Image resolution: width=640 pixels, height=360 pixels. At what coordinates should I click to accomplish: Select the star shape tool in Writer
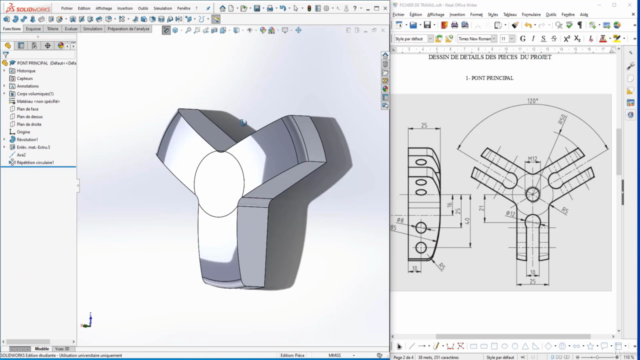tap(590, 346)
